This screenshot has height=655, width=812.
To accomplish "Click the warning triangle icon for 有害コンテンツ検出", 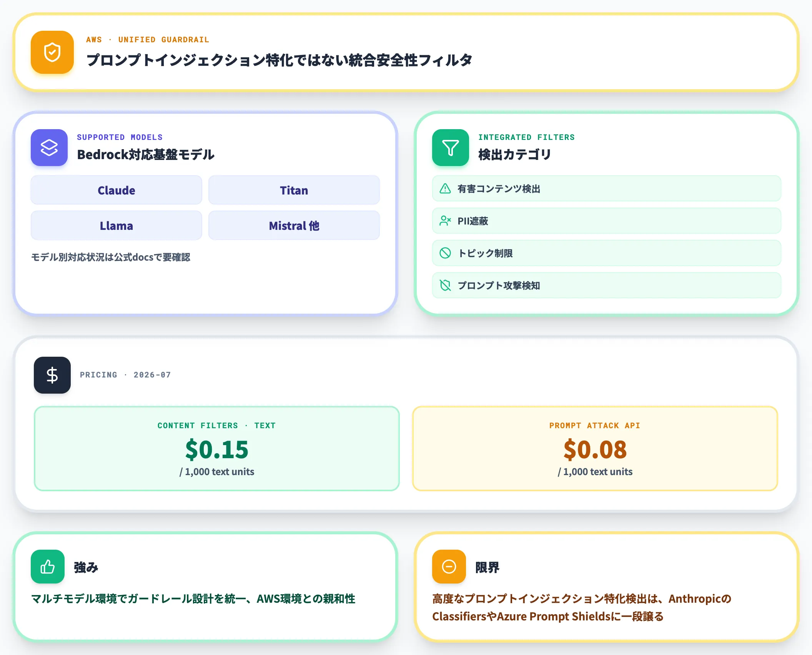I will click(x=445, y=189).
